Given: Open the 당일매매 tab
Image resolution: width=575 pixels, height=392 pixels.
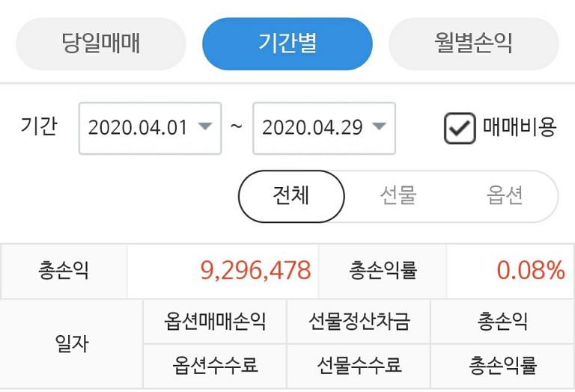Looking at the screenshot, I should click(100, 43).
